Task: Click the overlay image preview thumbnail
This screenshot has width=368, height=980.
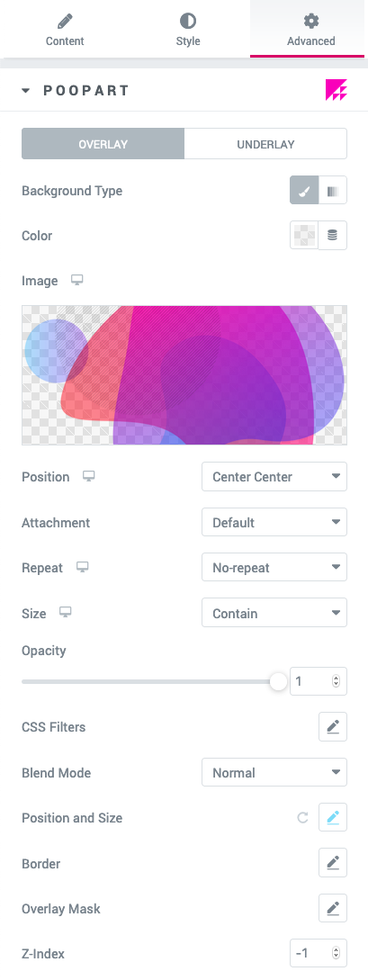Action: coord(184,375)
